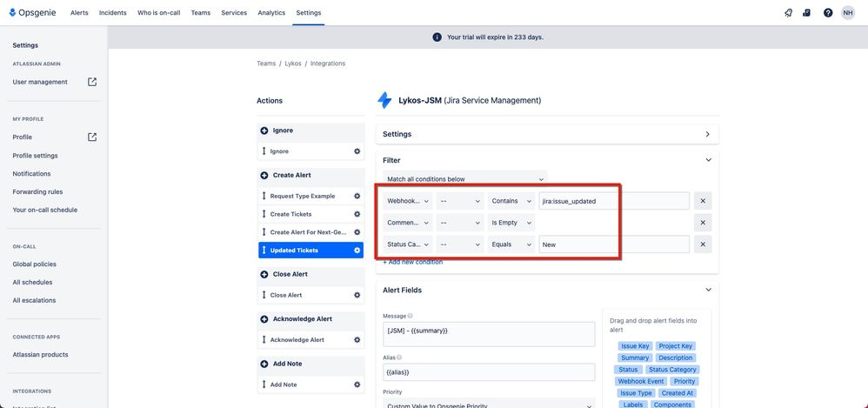The width and height of the screenshot is (868, 408).
Task: Add a new Close Alert action plus icon
Action: 264,275
